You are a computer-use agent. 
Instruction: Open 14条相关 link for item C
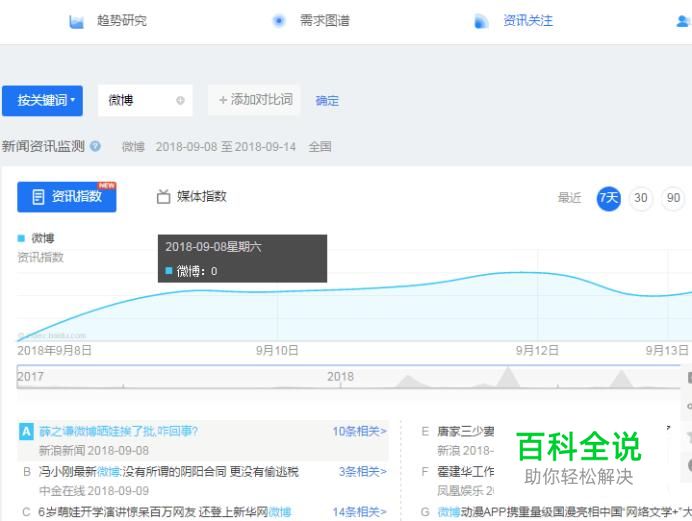coord(359,512)
